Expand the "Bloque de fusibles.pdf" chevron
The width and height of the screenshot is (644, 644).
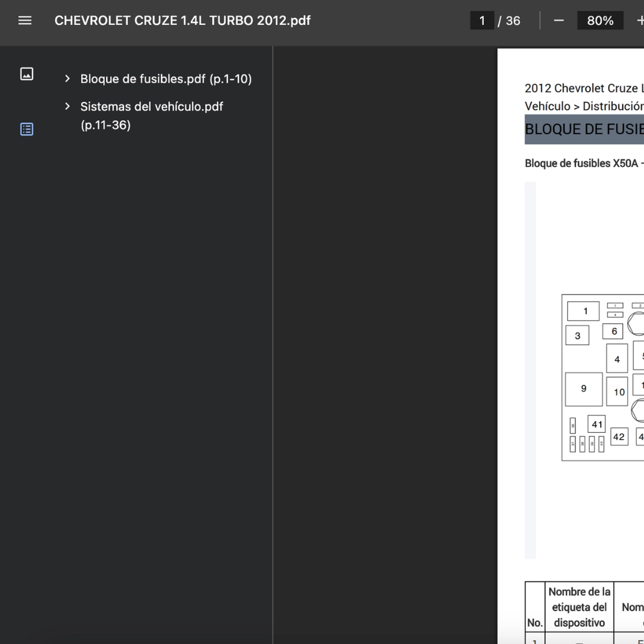click(67, 79)
